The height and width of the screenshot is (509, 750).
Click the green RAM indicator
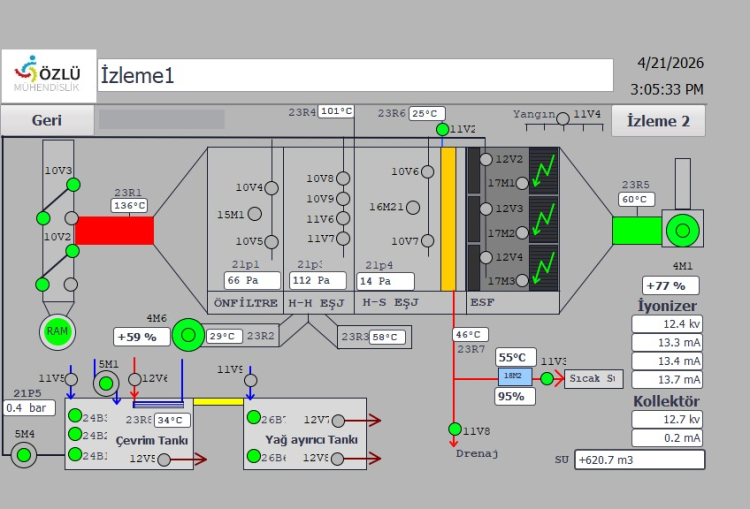pos(58,331)
